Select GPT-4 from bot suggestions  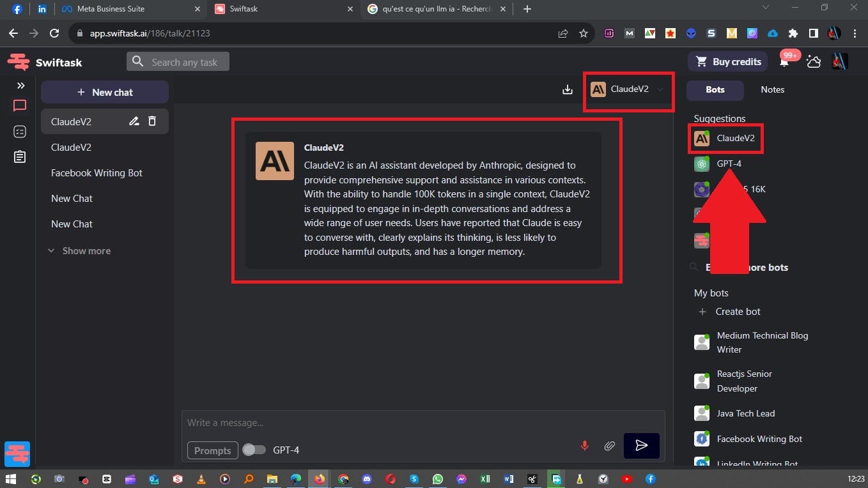(728, 164)
